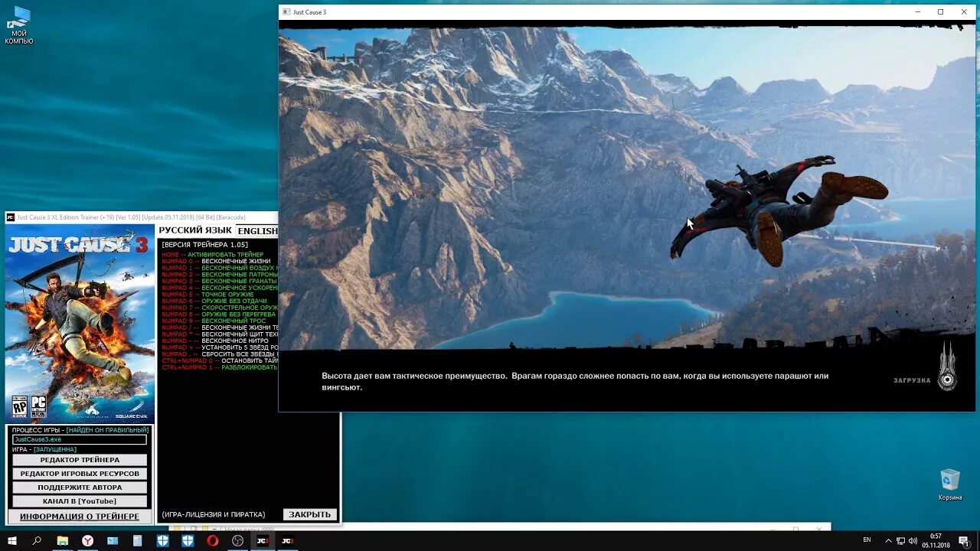Open the Windows Start menu

pos(12,540)
